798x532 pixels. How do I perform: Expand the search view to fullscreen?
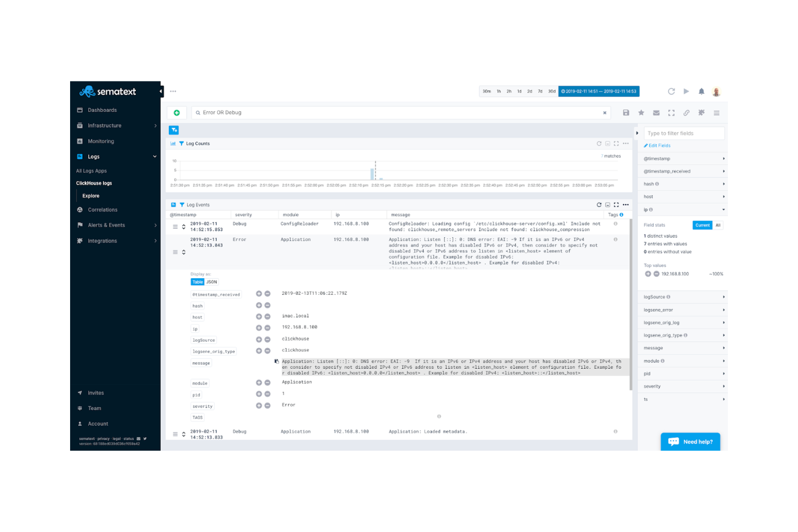tap(671, 113)
